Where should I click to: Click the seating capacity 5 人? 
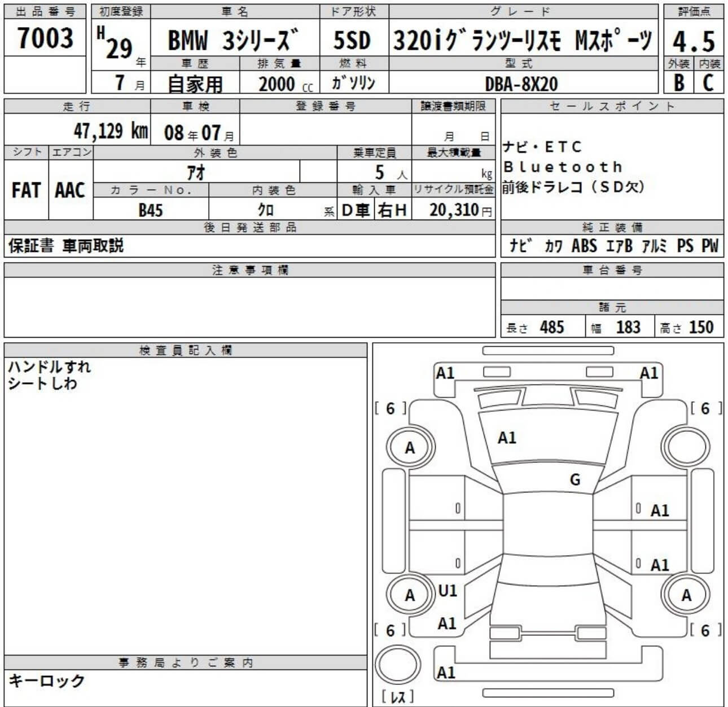[x=391, y=172]
